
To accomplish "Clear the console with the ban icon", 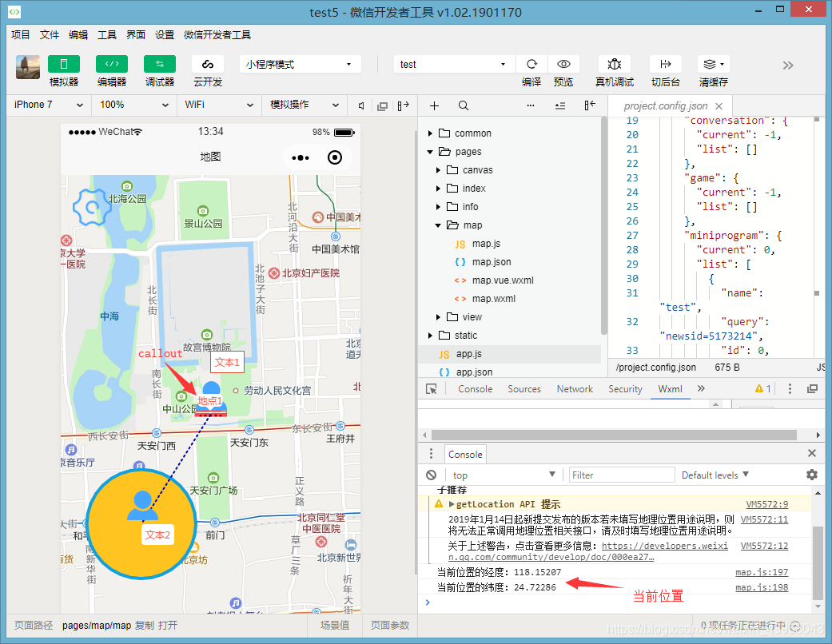I will tap(432, 475).
